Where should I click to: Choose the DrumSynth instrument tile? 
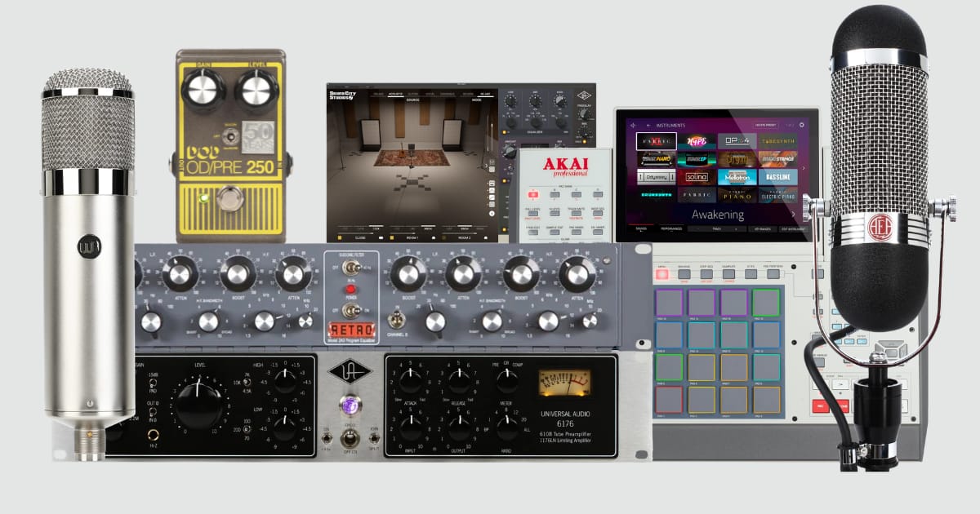click(x=657, y=195)
